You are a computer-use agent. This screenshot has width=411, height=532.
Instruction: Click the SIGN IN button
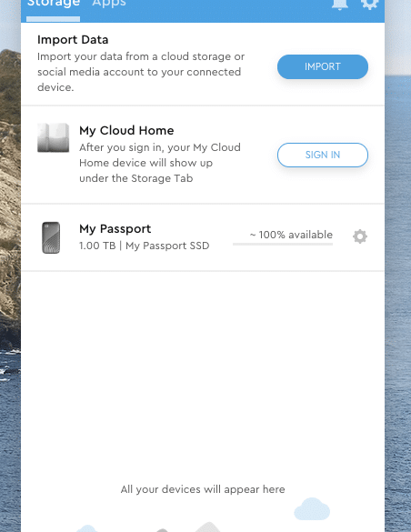[323, 156]
